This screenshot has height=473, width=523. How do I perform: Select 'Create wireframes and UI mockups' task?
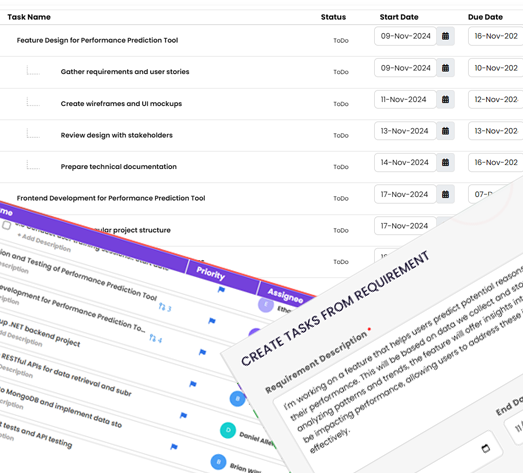pyautogui.click(x=121, y=104)
